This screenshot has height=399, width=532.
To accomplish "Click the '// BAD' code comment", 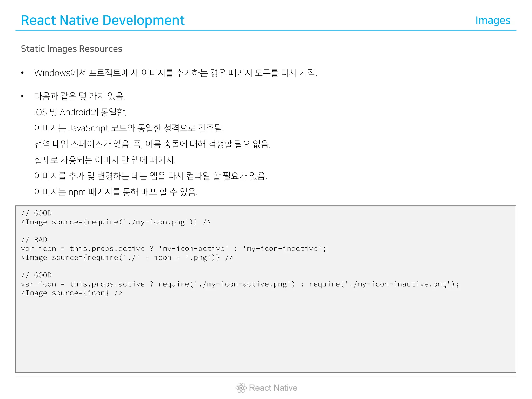I will (x=34, y=240).
